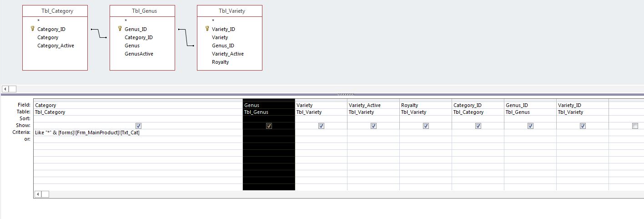Screen dimensions: 644x219
Task: Click primary key icon beside Variety_ID
Action: point(207,29)
